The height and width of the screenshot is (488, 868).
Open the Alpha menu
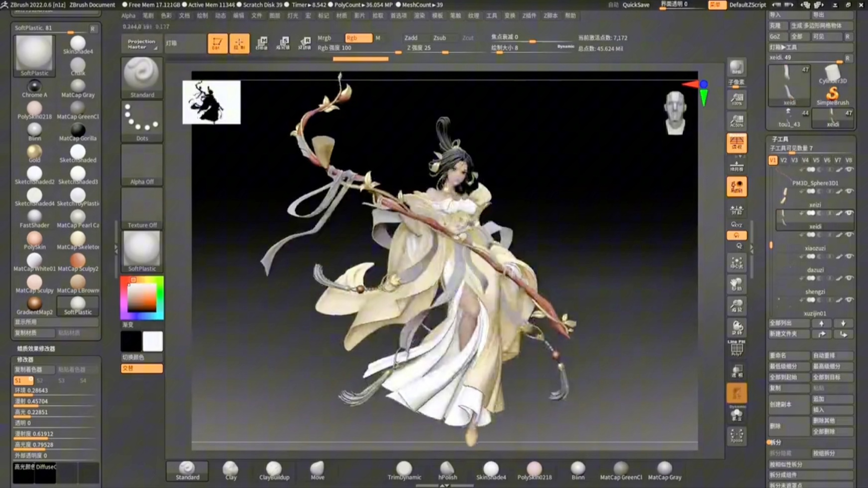click(128, 16)
